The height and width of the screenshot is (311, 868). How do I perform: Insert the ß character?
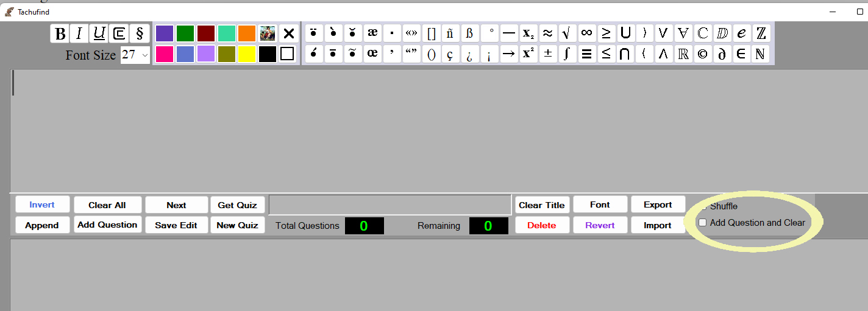click(x=469, y=33)
